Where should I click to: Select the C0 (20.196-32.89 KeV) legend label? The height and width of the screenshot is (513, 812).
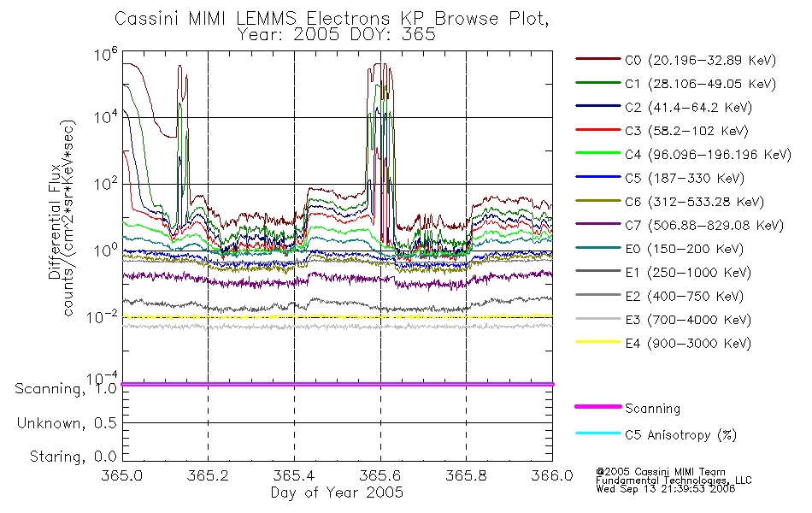coord(701,61)
